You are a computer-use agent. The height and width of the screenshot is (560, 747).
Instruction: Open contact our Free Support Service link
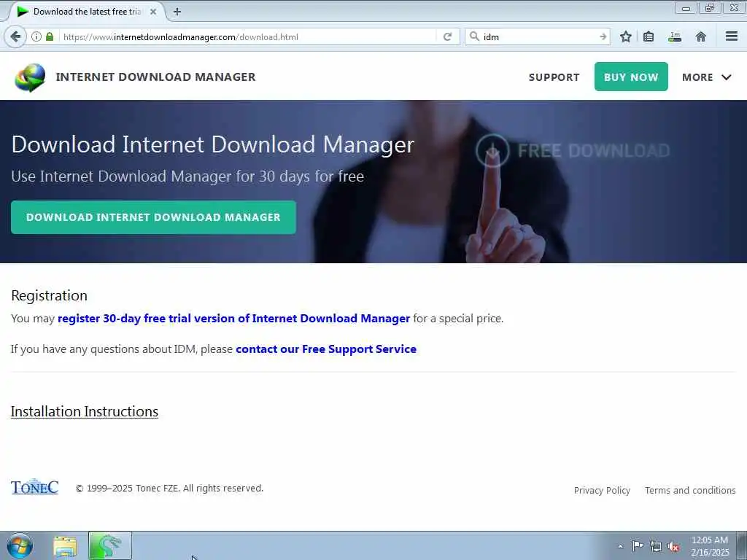[x=326, y=349]
